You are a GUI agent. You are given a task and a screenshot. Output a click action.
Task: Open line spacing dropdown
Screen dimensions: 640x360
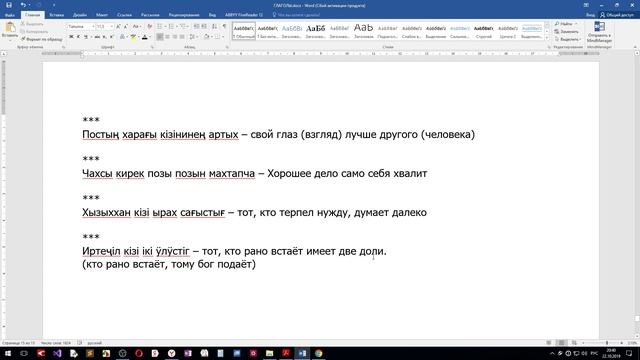tap(193, 37)
